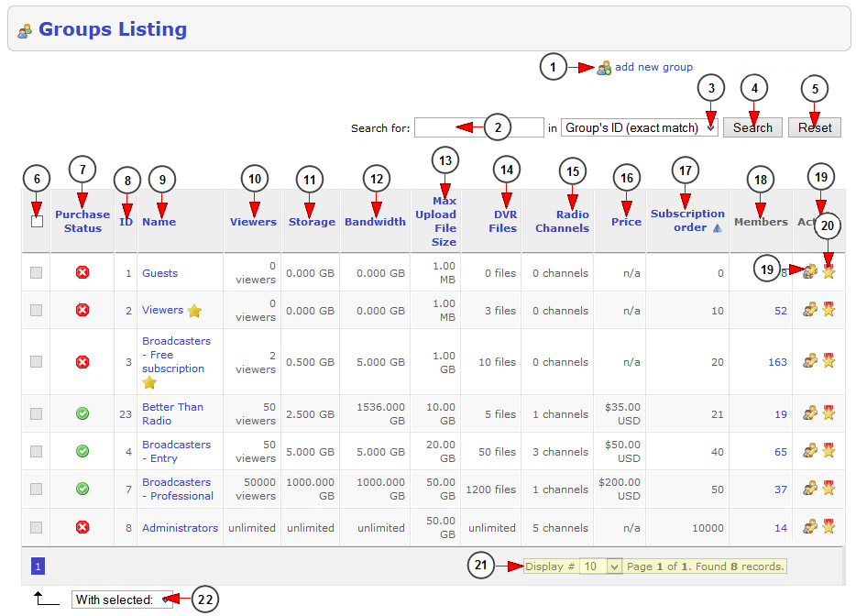
Task: Check the checkbox for the Viewers row
Action: pyautogui.click(x=37, y=311)
